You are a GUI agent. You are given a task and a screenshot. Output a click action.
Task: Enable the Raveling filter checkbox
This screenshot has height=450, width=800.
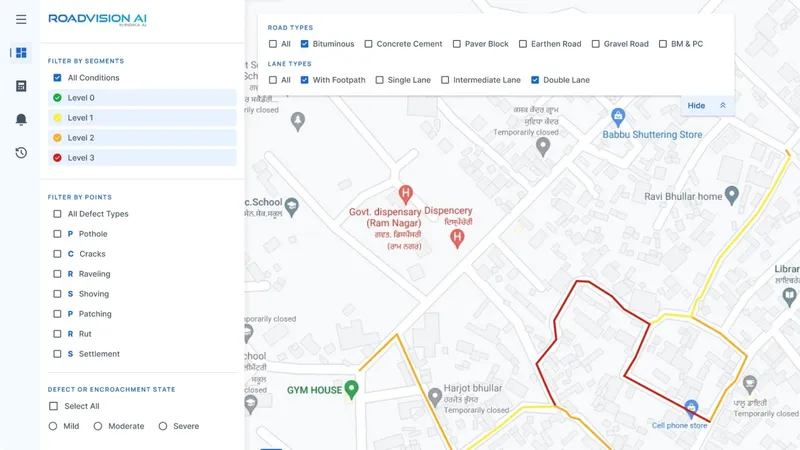tap(57, 274)
